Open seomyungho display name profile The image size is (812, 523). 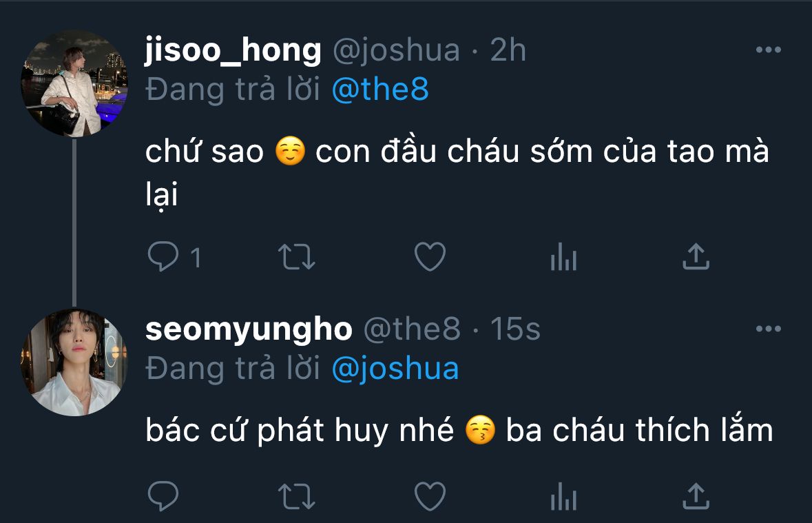(x=249, y=329)
